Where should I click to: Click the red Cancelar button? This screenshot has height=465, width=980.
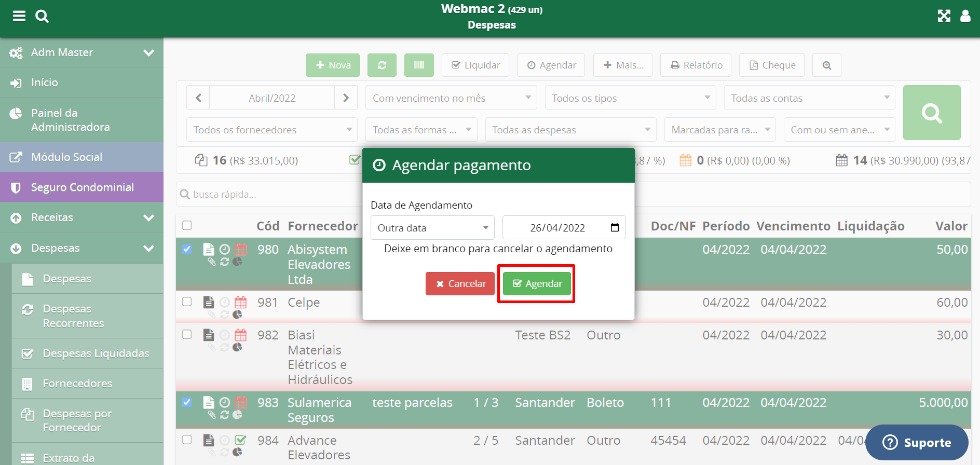coord(460,283)
